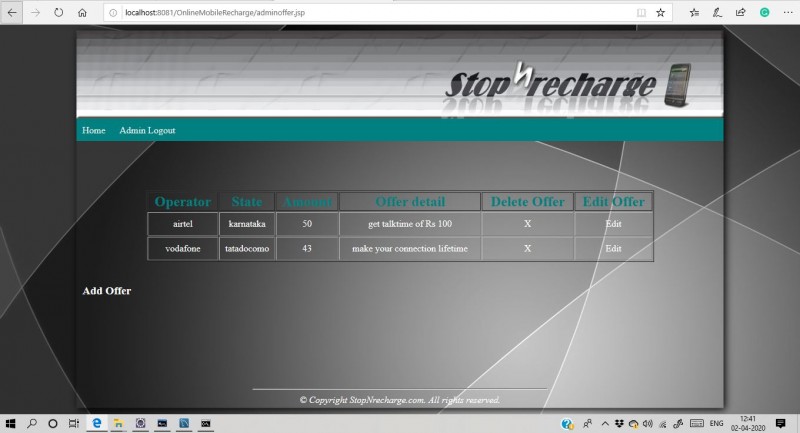The width and height of the screenshot is (800, 433).
Task: Select the 'airtel' operator cell
Action: tap(183, 224)
